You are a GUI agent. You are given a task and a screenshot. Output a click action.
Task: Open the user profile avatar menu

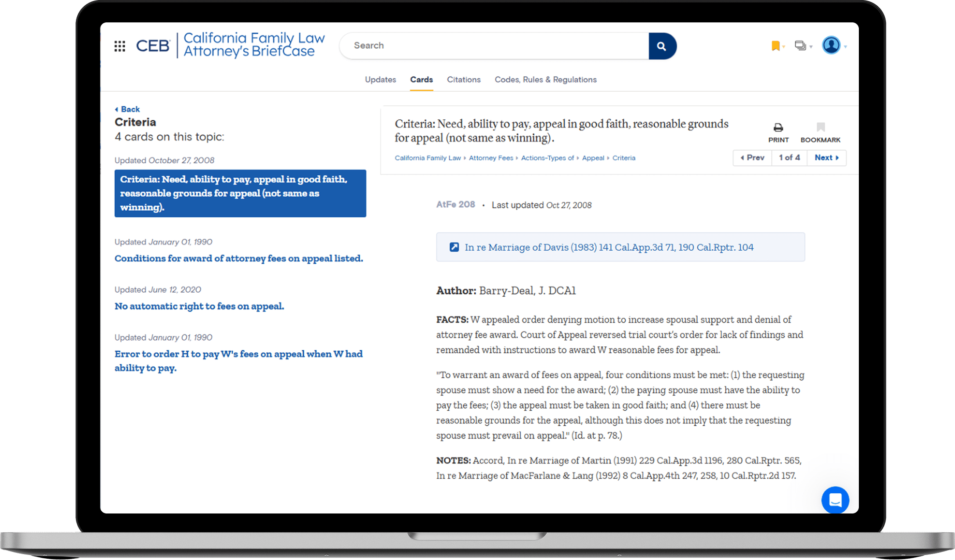(x=831, y=45)
